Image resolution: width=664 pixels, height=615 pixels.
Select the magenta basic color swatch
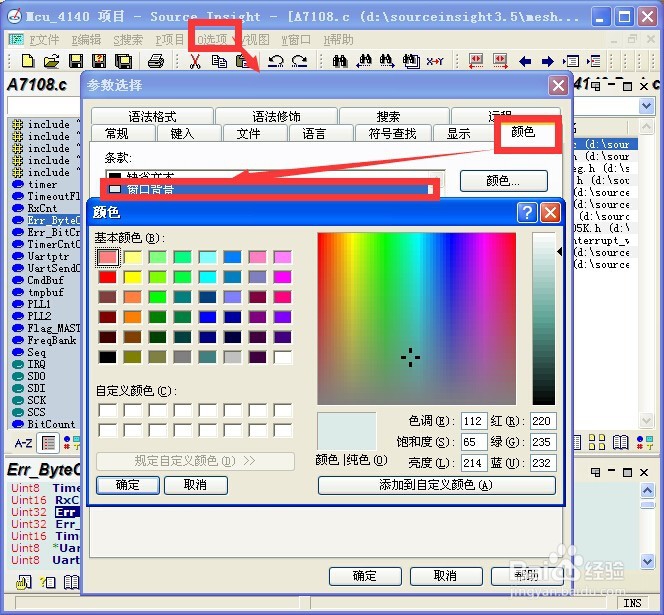pos(282,277)
